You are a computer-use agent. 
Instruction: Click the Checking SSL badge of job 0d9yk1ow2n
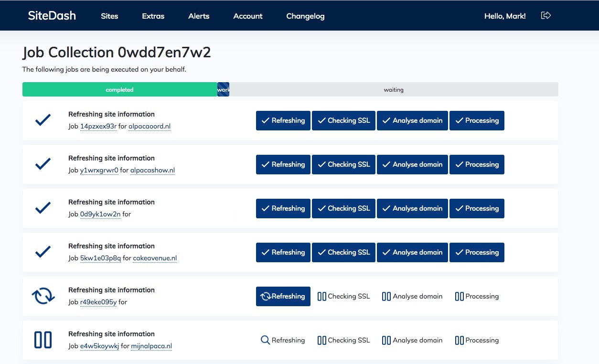tap(343, 208)
